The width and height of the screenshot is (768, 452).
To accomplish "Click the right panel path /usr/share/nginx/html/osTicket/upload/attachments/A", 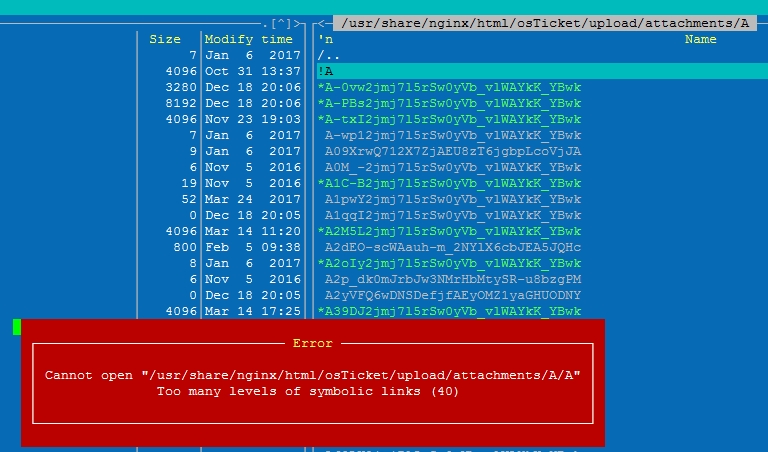I will [x=545, y=24].
